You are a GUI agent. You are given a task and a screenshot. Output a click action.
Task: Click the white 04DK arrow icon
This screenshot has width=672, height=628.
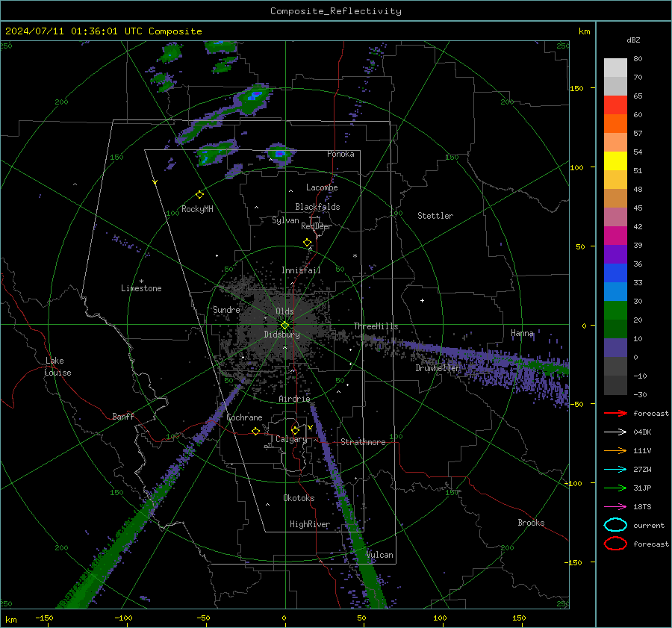point(615,432)
